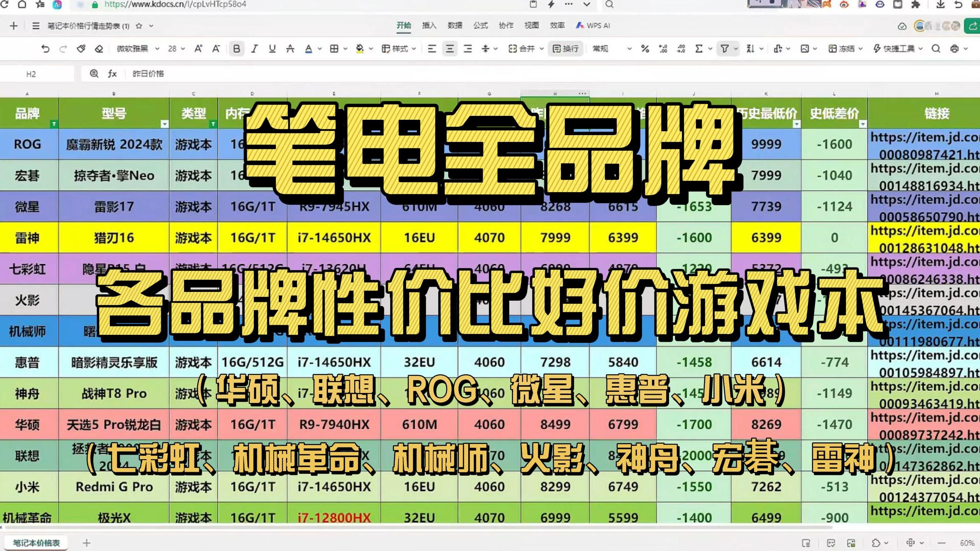The image size is (980, 551).
Task: Star the document title as favorite
Action: tap(139, 26)
